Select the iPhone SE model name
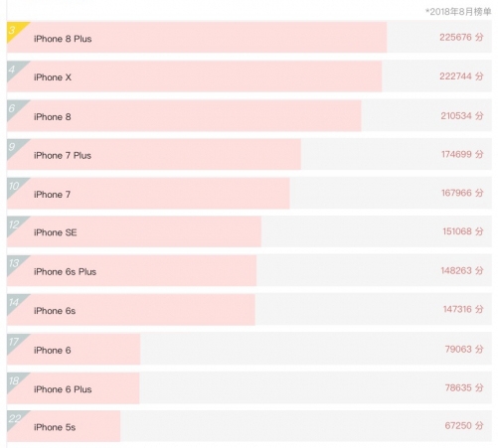This screenshot has width=498, height=448. (56, 232)
